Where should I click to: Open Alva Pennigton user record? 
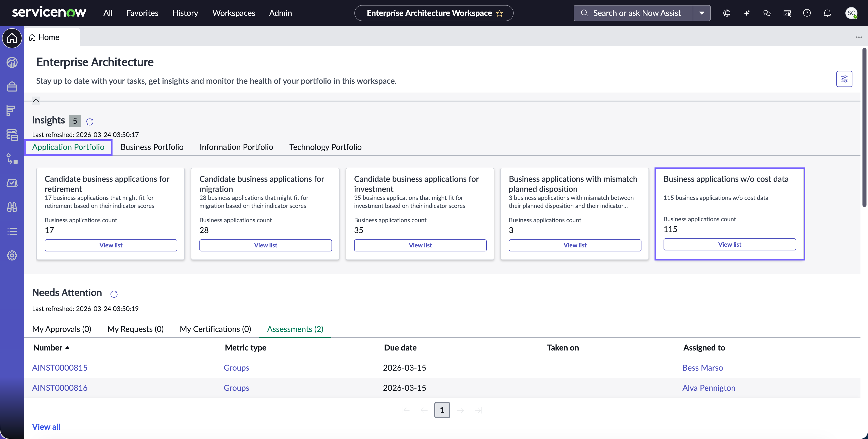[709, 388]
